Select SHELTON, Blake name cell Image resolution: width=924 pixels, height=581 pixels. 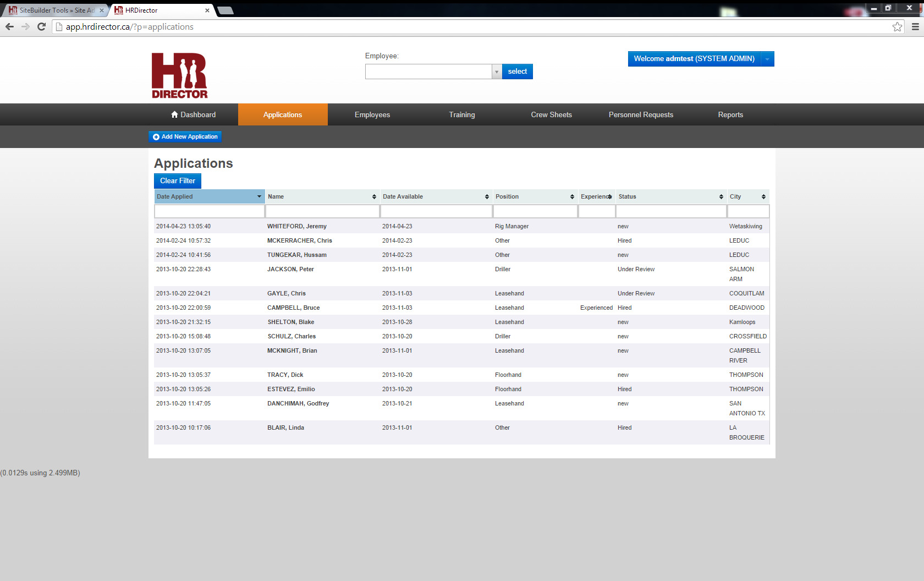291,322
